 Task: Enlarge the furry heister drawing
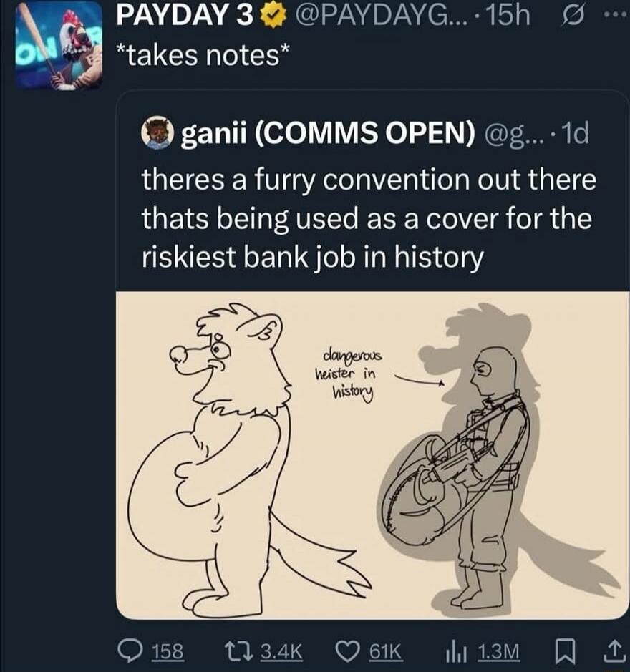click(373, 455)
